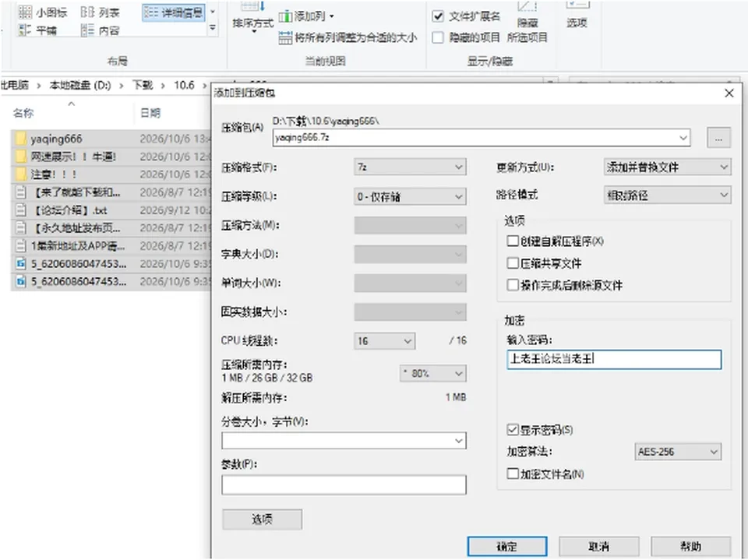Screen dimensions: 748x560
Task: Open the Add columns (添加列) menu
Action: (x=306, y=16)
